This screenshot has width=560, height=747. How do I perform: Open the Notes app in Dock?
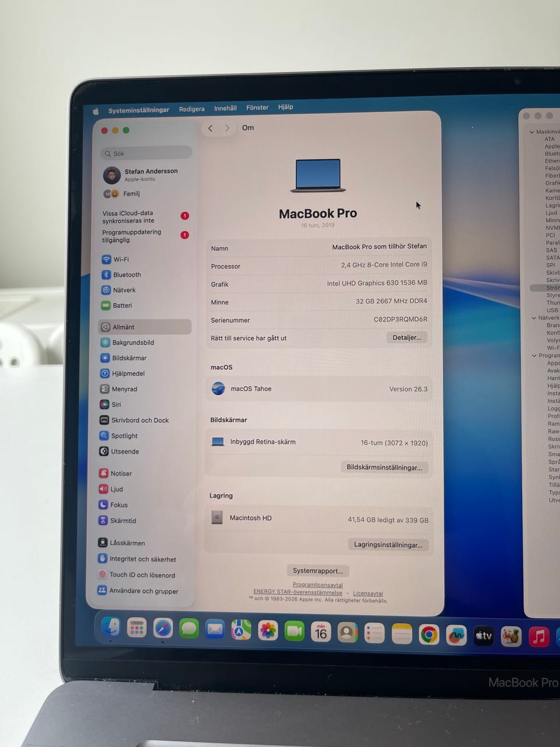click(x=401, y=634)
